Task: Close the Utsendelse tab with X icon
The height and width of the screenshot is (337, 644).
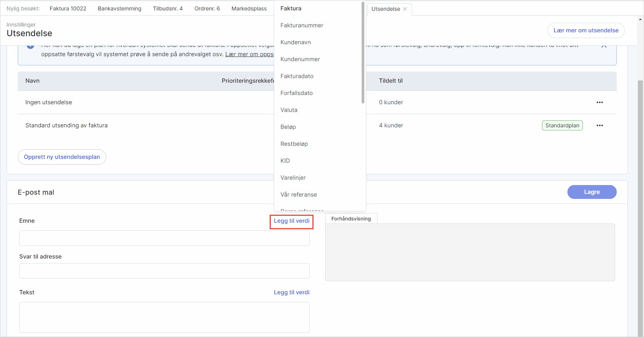Action: coord(405,9)
